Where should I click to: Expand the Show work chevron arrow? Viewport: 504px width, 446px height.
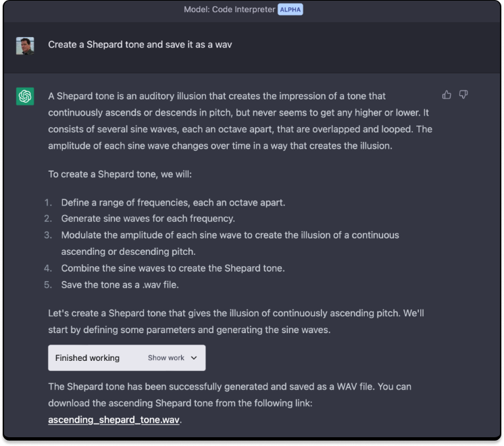[194, 358]
